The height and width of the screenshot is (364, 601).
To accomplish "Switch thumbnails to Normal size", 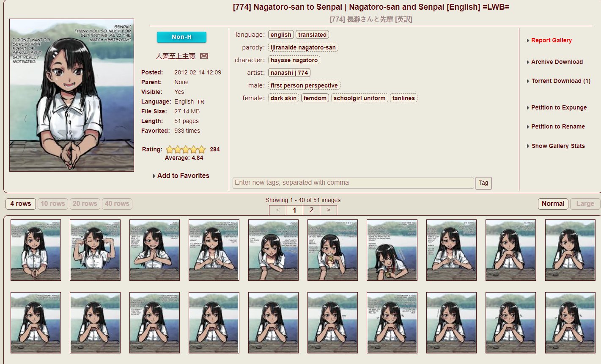I will tap(553, 204).
